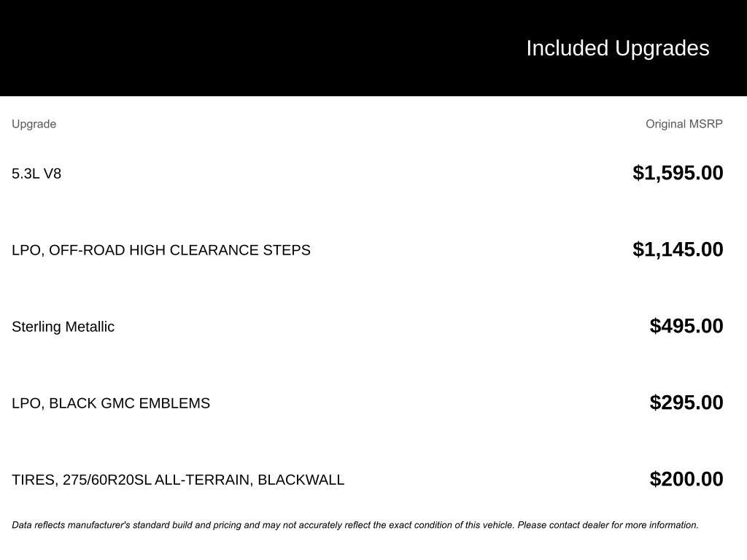Select the 275/60R20SL tire size text

(107, 480)
